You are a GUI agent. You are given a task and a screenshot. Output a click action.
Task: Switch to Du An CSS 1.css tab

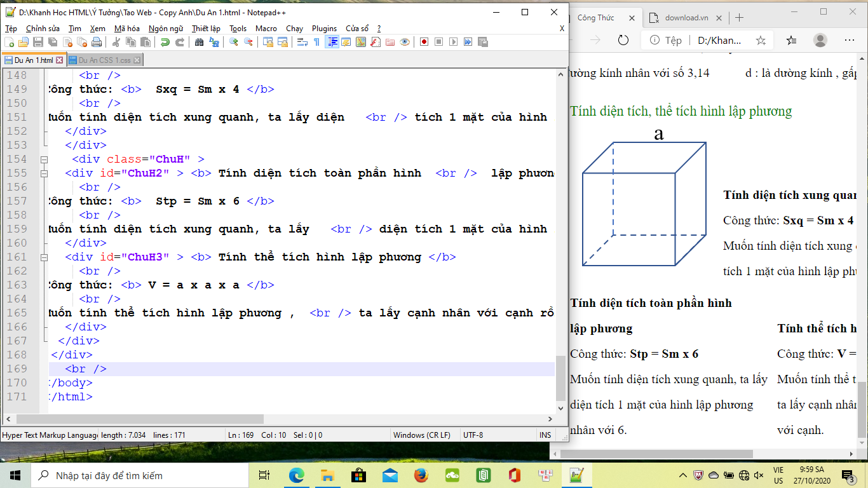click(104, 60)
